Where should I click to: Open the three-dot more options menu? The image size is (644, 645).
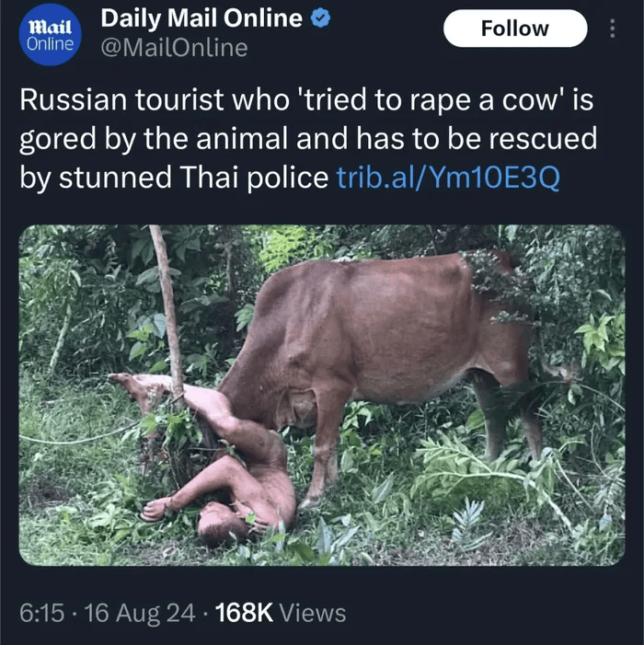click(613, 29)
